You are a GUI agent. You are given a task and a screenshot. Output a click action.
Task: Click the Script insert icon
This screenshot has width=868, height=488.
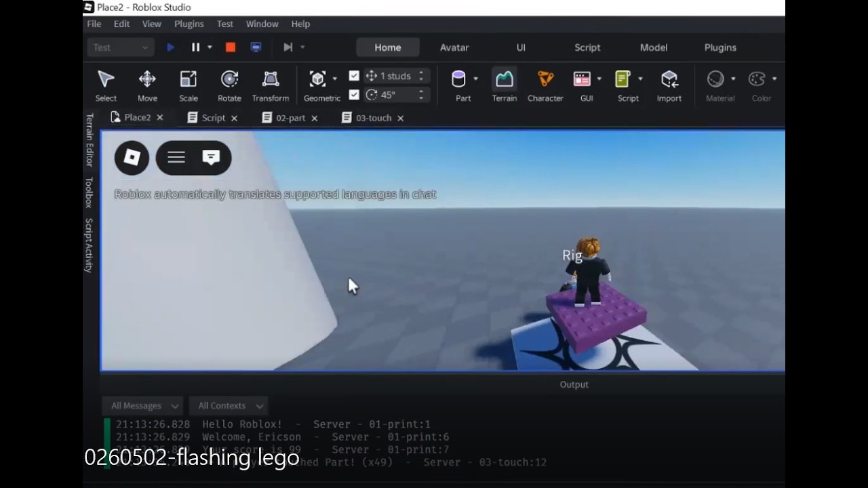tap(623, 79)
